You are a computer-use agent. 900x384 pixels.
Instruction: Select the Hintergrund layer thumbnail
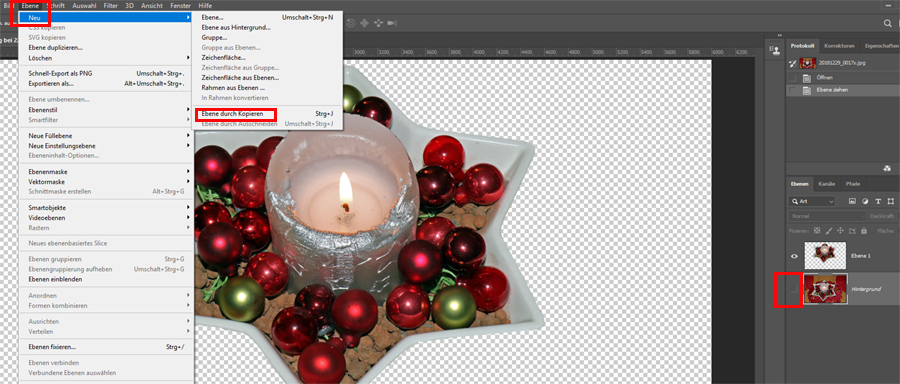pos(825,289)
